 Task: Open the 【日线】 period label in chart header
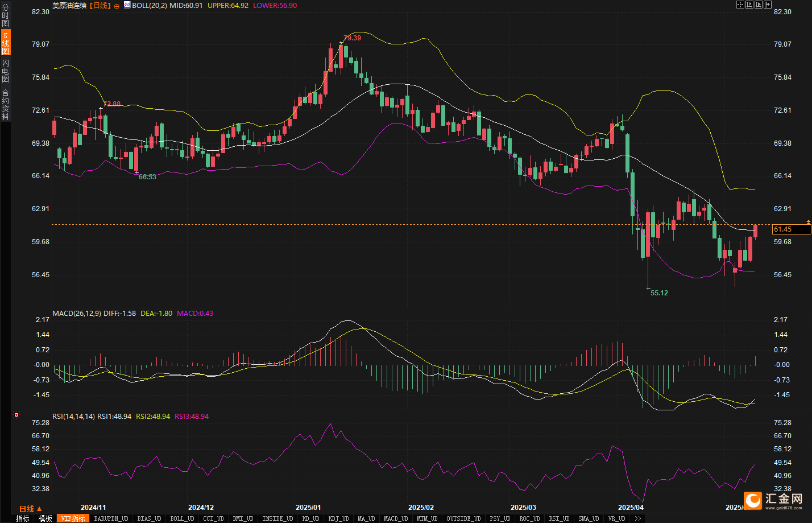pos(100,5)
